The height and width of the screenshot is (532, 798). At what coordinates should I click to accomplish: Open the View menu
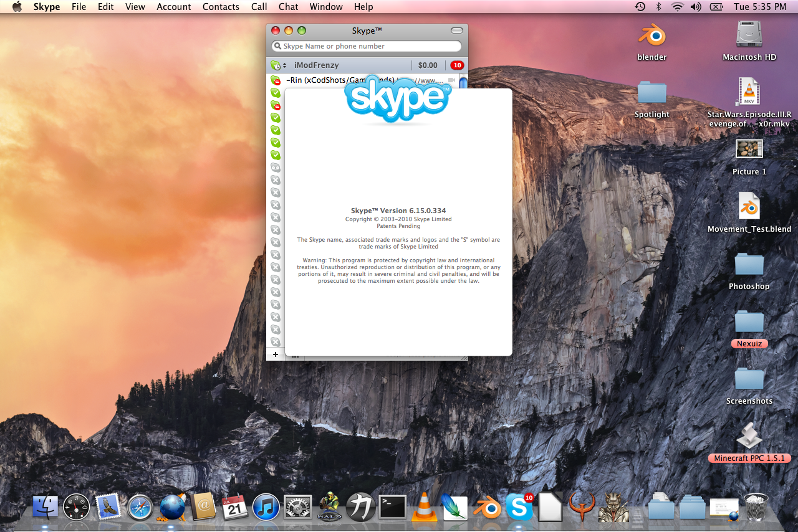point(135,7)
